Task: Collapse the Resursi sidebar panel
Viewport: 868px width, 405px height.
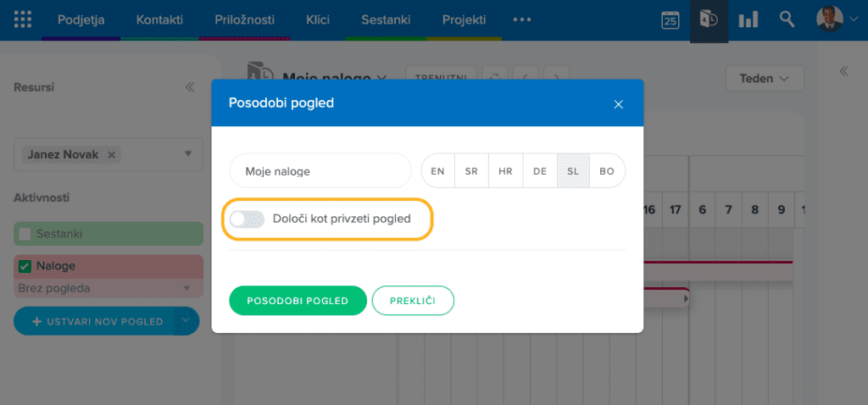Action: (190, 87)
